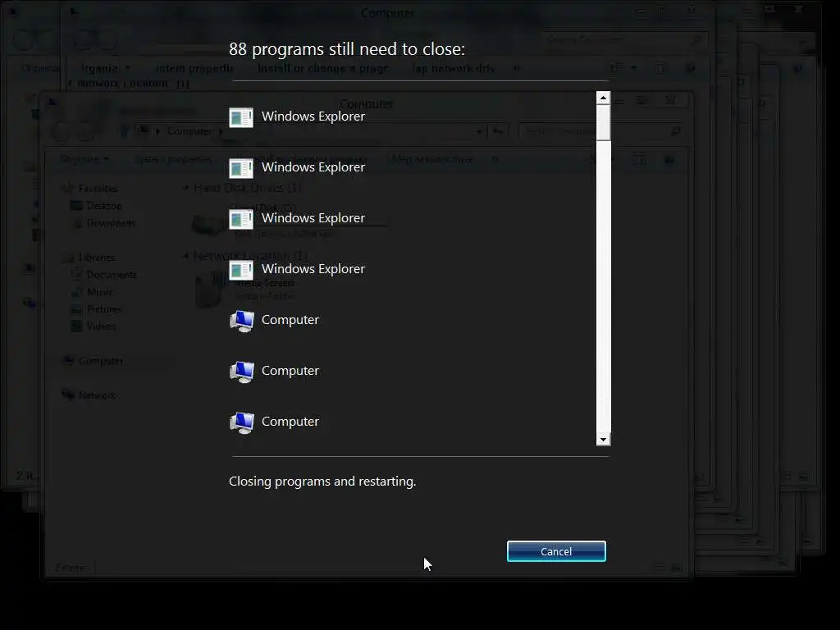This screenshot has width=840, height=630.
Task: Click the first Computer entry's monitor icon
Action: (x=242, y=321)
